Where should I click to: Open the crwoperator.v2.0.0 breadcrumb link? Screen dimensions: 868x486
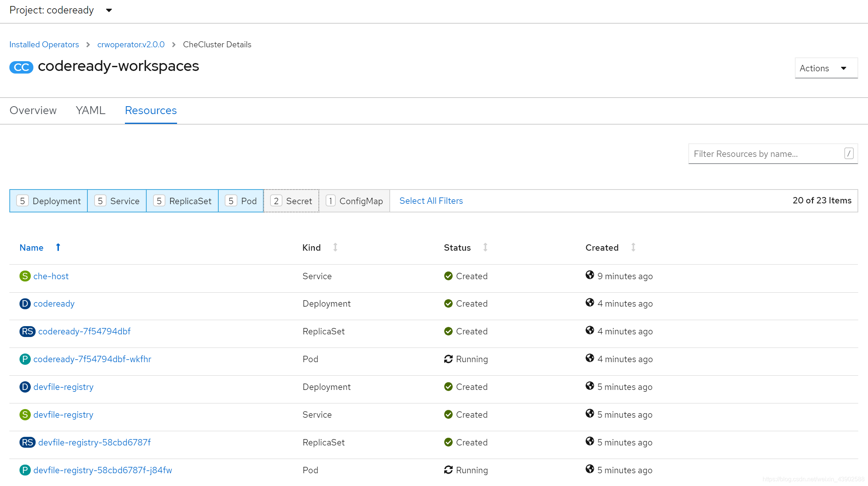(131, 45)
